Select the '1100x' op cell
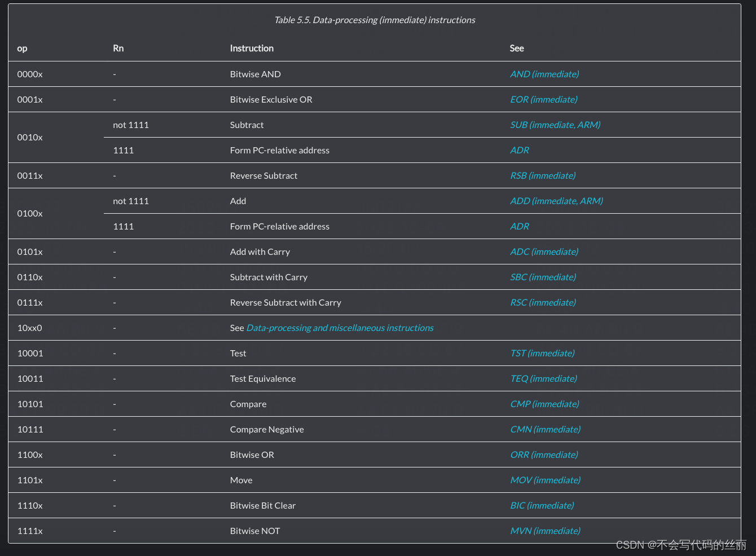The height and width of the screenshot is (556, 756). [30, 454]
